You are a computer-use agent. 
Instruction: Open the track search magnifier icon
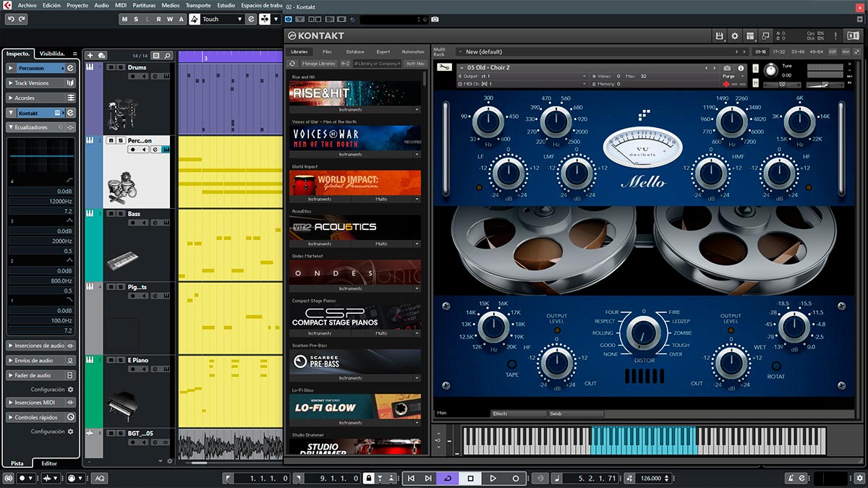167,55
